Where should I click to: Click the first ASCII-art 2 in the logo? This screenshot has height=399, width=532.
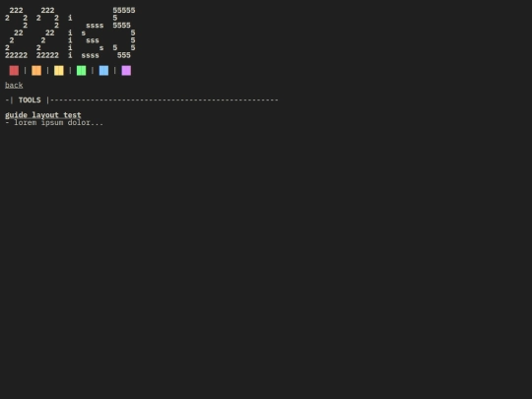[17, 33]
